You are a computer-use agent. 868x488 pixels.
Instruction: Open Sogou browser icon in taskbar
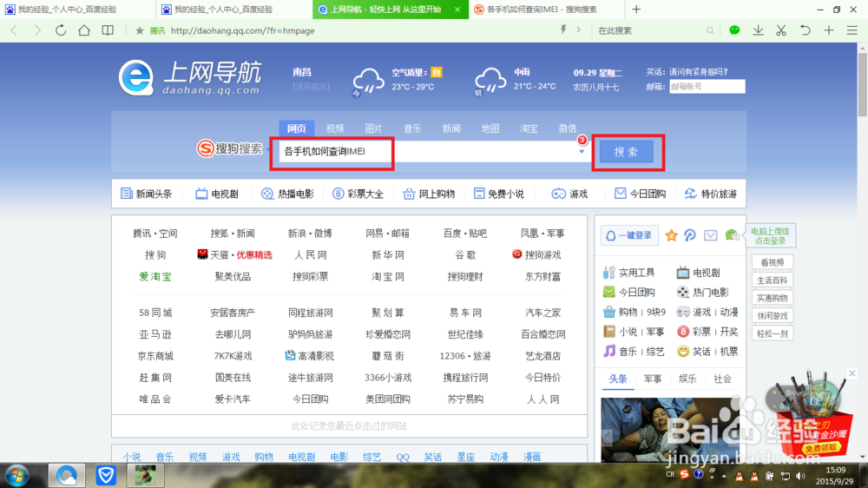tap(67, 476)
